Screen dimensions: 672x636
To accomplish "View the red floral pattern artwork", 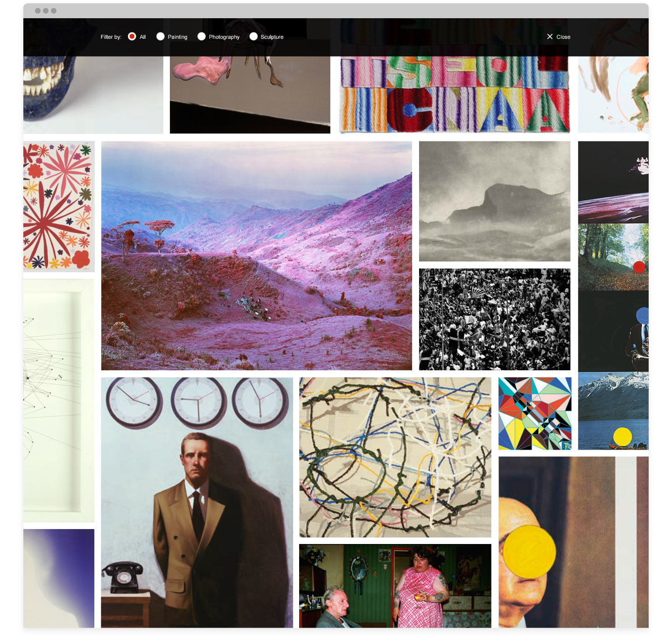I will [x=59, y=206].
